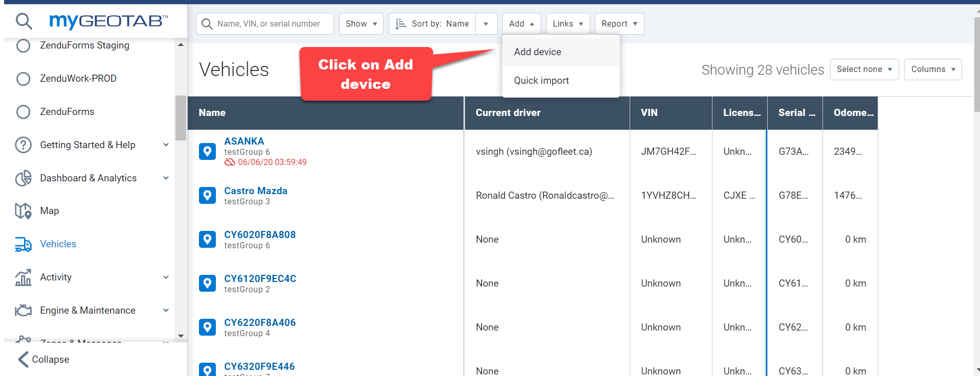The image size is (980, 376).
Task: Click the Serial number column header
Action: 795,113
